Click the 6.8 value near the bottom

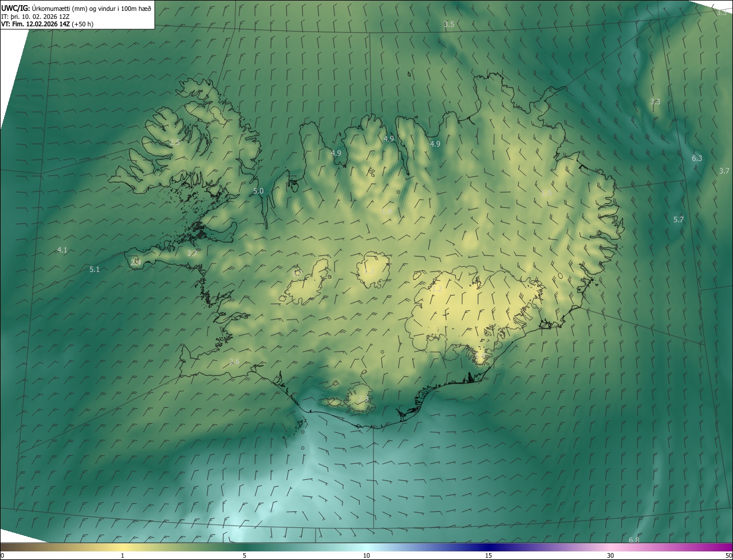633,540
